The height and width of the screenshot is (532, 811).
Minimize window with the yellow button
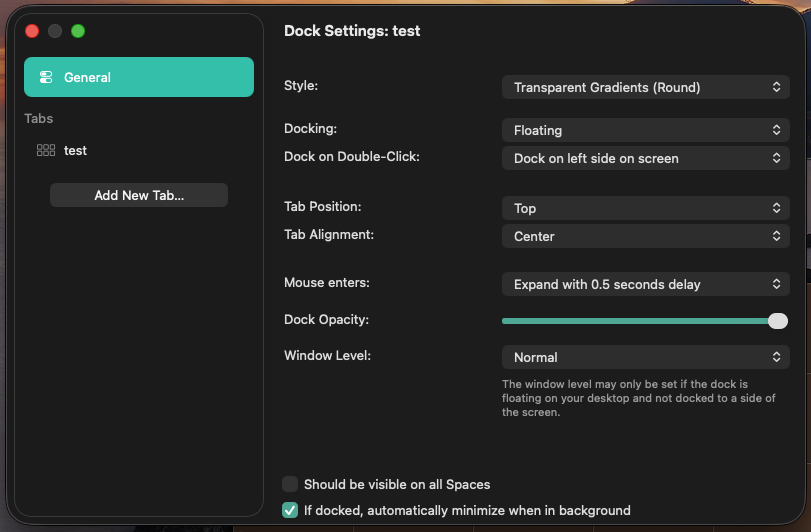click(55, 31)
